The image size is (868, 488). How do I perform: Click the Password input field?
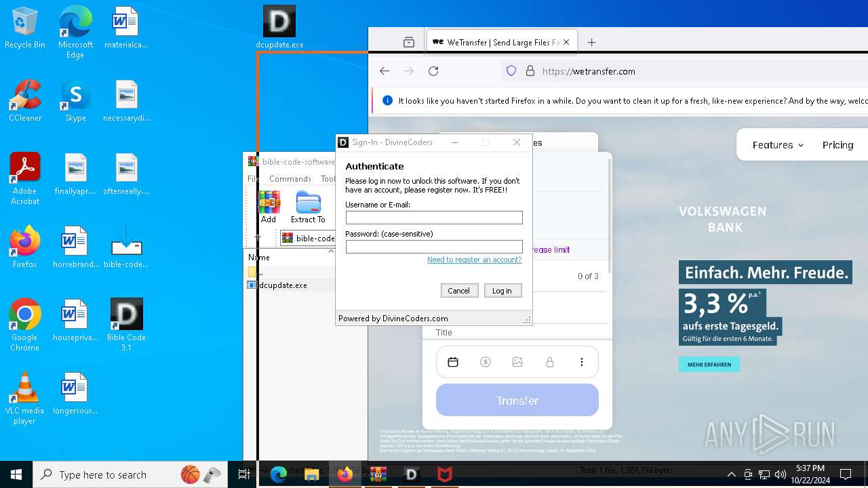[434, 247]
